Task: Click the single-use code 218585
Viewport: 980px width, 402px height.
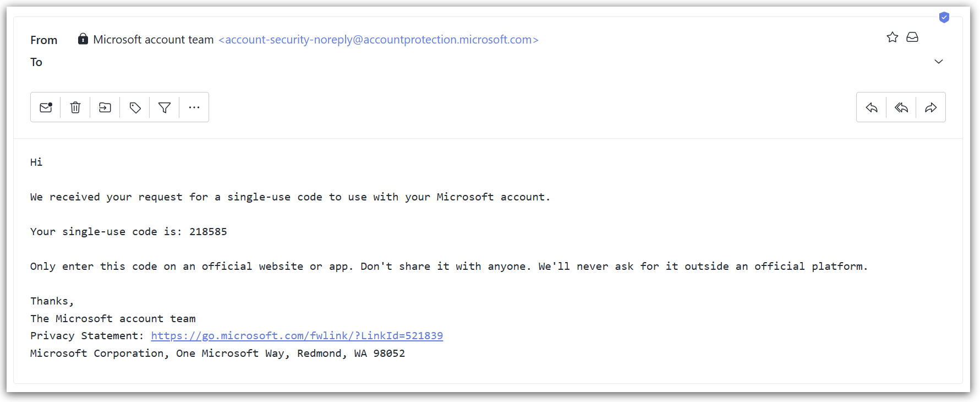Action: (x=208, y=232)
